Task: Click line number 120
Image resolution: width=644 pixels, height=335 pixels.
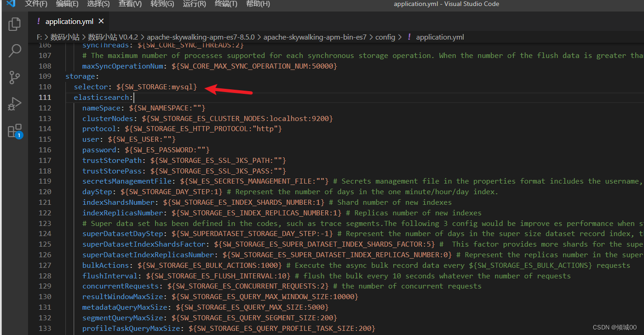Action: (x=45, y=192)
